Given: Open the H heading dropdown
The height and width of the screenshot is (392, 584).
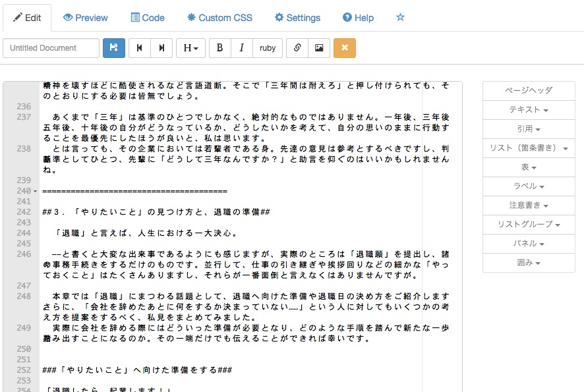Looking at the screenshot, I should pos(190,48).
